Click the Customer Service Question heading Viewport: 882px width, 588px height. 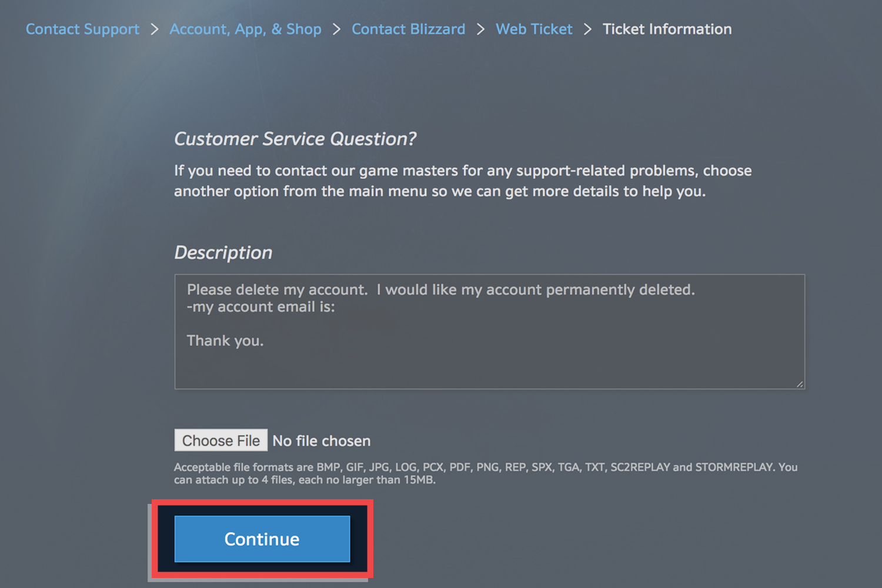295,139
